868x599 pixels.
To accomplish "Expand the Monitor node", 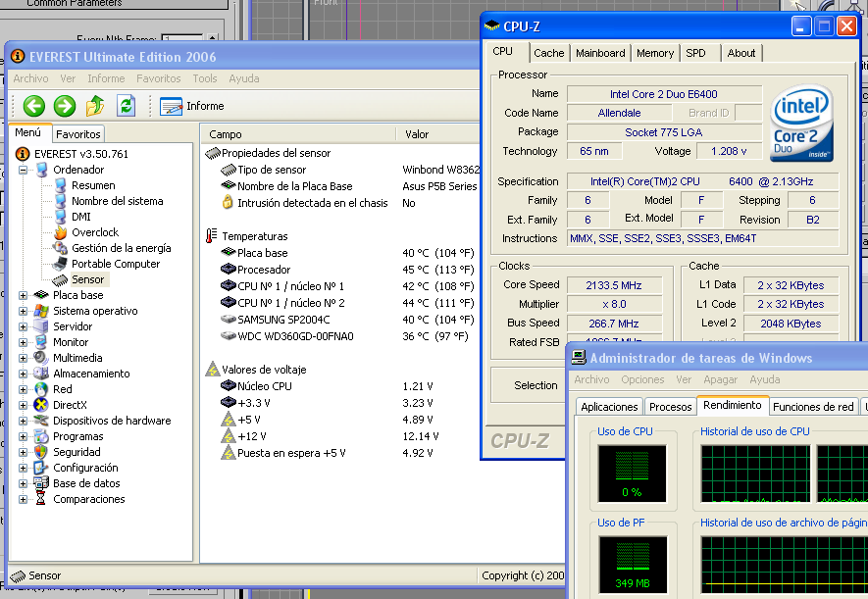I will coord(23,342).
